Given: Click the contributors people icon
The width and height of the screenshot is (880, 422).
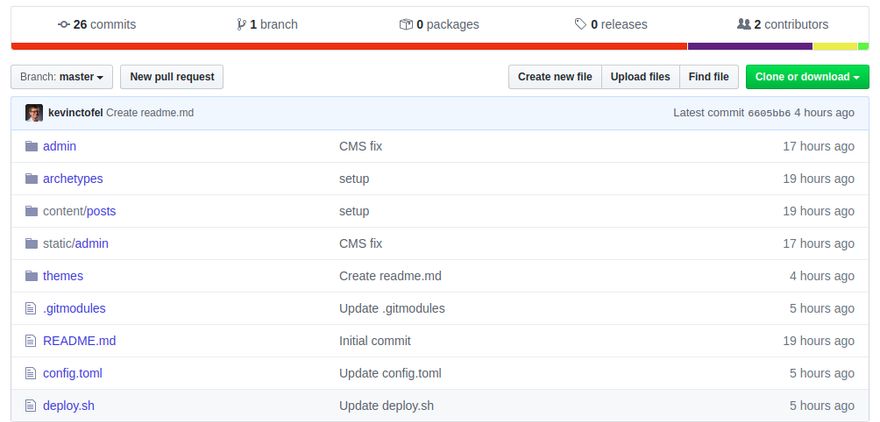Looking at the screenshot, I should coord(743,24).
